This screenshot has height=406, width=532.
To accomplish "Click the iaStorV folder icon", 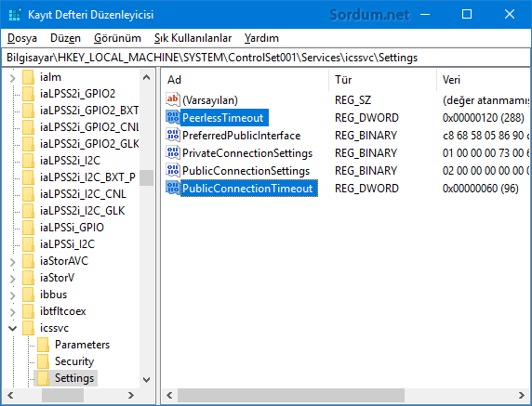I will 28,278.
